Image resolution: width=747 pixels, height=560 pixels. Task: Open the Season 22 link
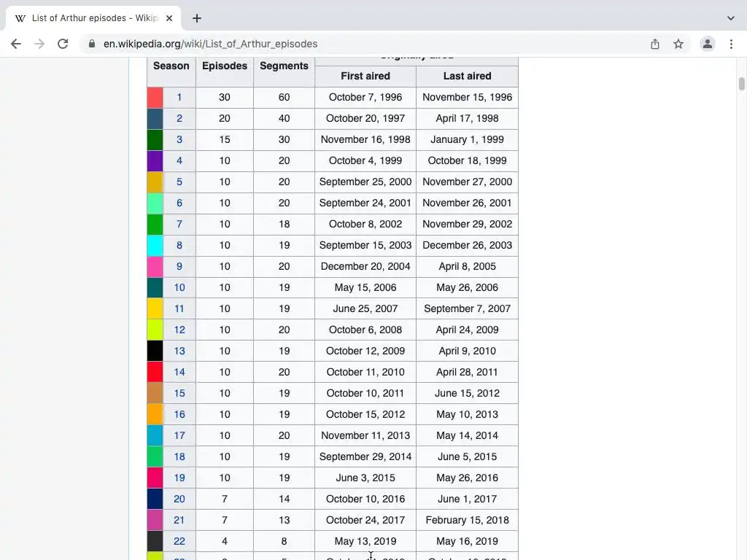tap(179, 541)
